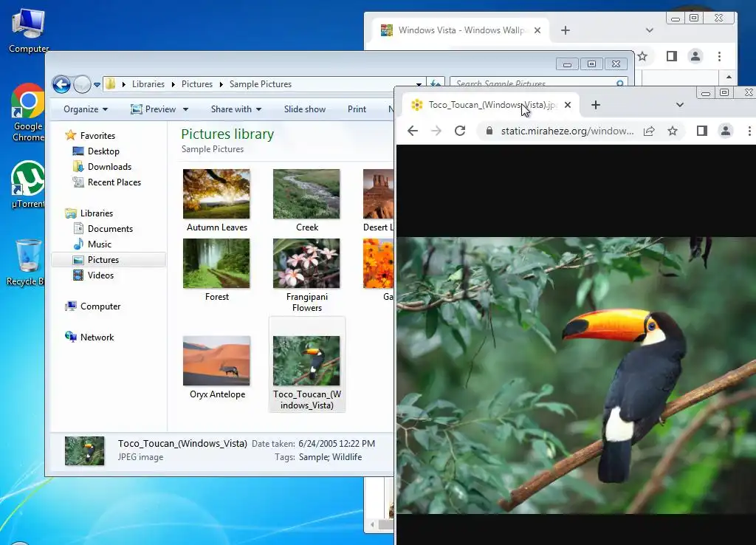
Task: Click the Preview button in Explorer toolbar
Action: click(154, 109)
